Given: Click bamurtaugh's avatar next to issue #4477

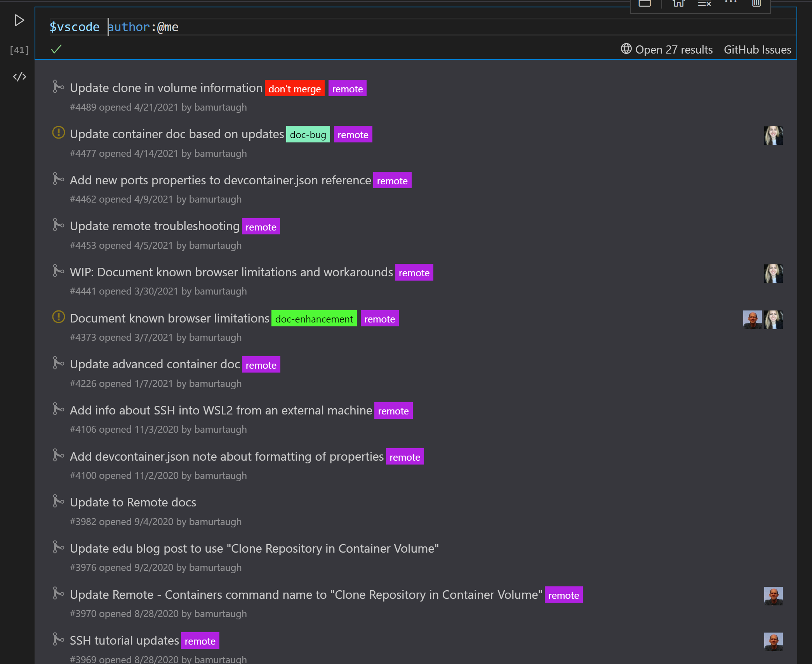Looking at the screenshot, I should (773, 135).
